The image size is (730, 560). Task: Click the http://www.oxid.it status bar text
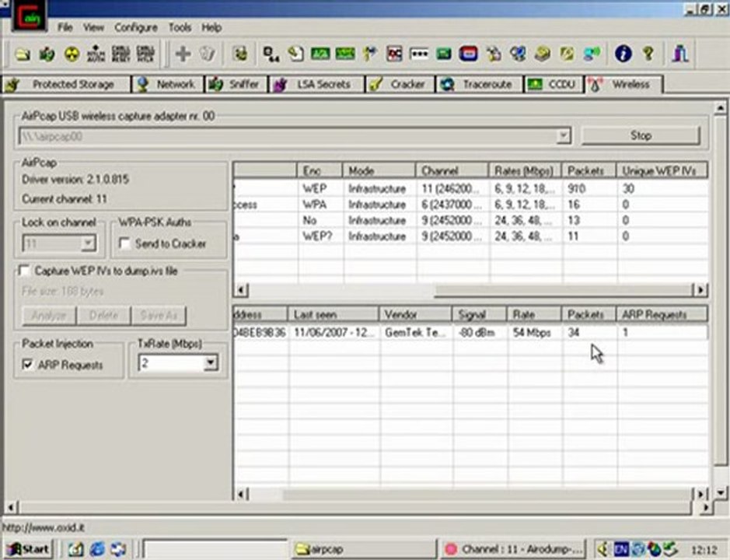coord(44,528)
